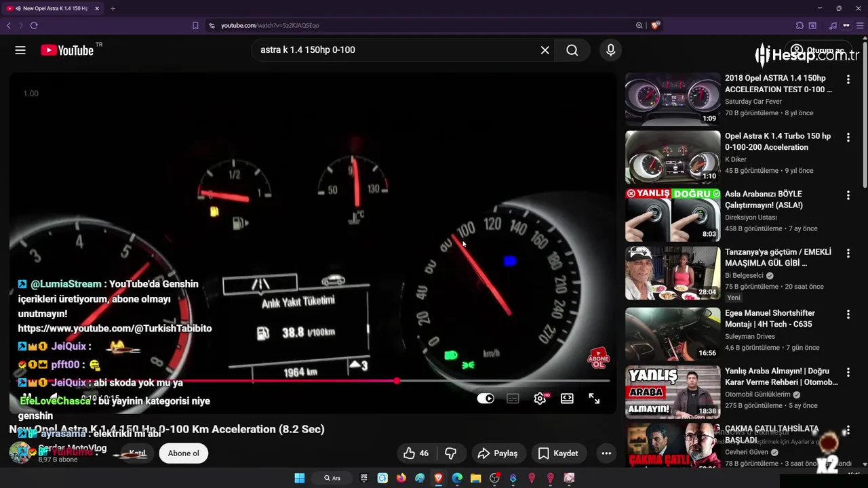Open the YouTube hamburger guide menu

(x=20, y=50)
